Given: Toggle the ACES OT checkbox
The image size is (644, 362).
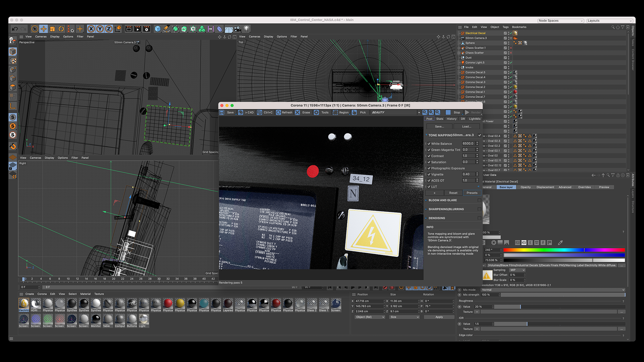Looking at the screenshot, I should coord(429,180).
